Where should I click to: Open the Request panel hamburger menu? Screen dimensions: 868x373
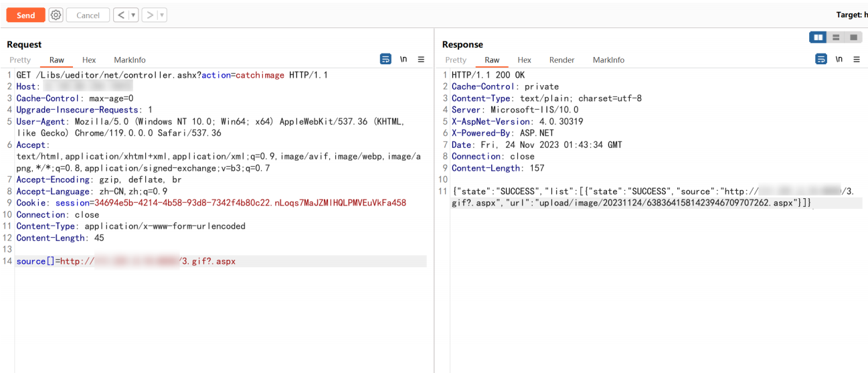(x=421, y=60)
